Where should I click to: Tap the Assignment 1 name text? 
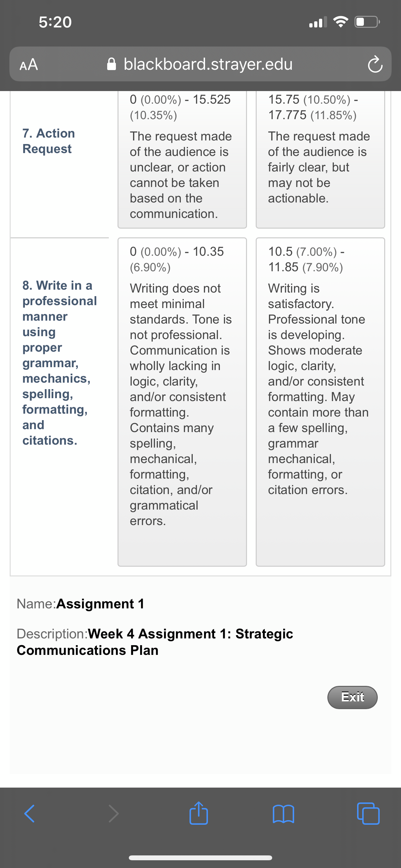[100, 604]
